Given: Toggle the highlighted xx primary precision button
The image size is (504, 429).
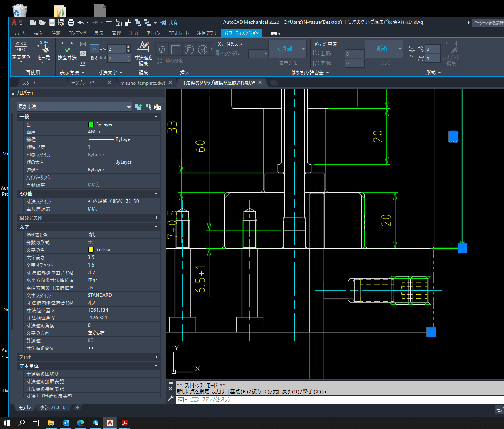Looking at the screenshot, I should 94,49.
